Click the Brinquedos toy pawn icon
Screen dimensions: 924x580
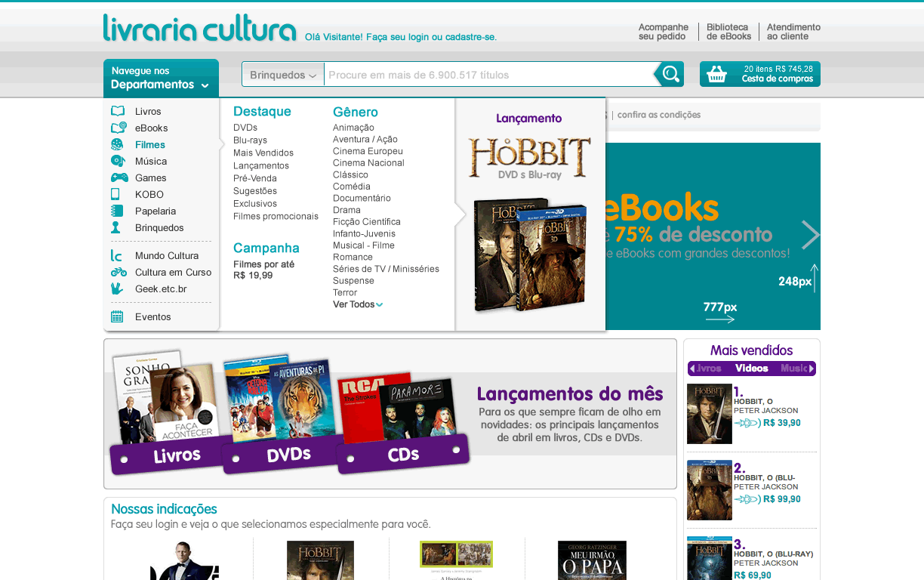point(115,227)
